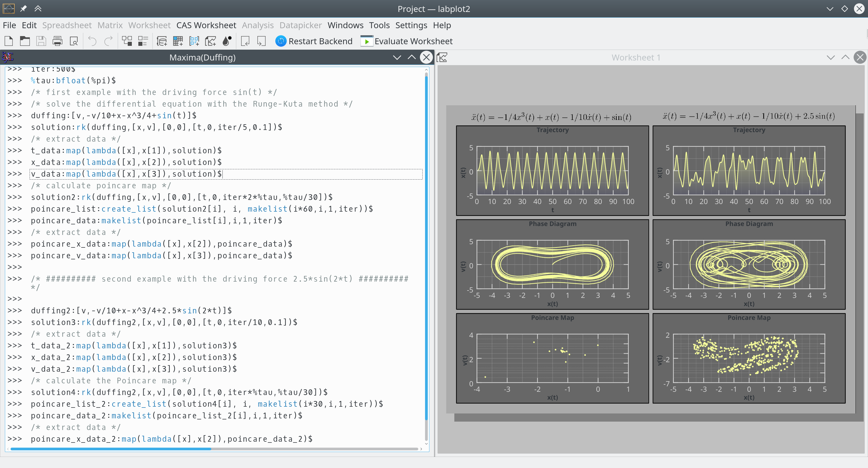Click the Print icon in toolbar
This screenshot has width=868, height=468.
58,41
